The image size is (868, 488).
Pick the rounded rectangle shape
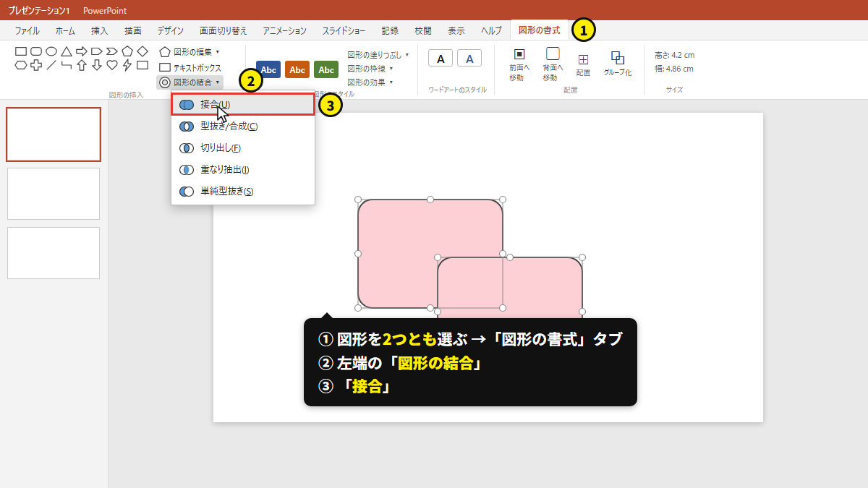pos(36,51)
